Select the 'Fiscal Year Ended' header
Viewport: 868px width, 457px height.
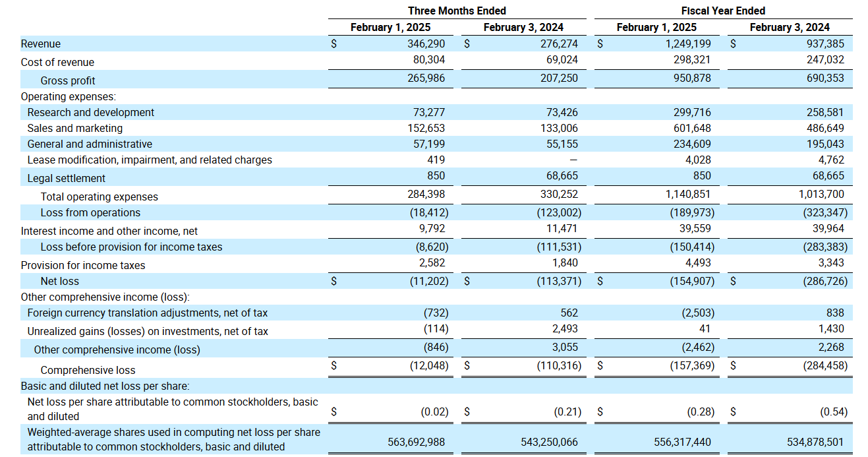723,11
